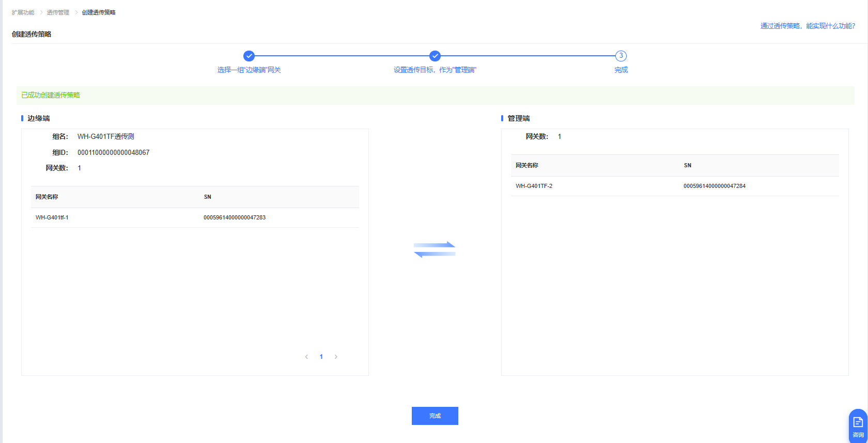
Task: Click the first completed step checkmark icon
Action: (249, 56)
